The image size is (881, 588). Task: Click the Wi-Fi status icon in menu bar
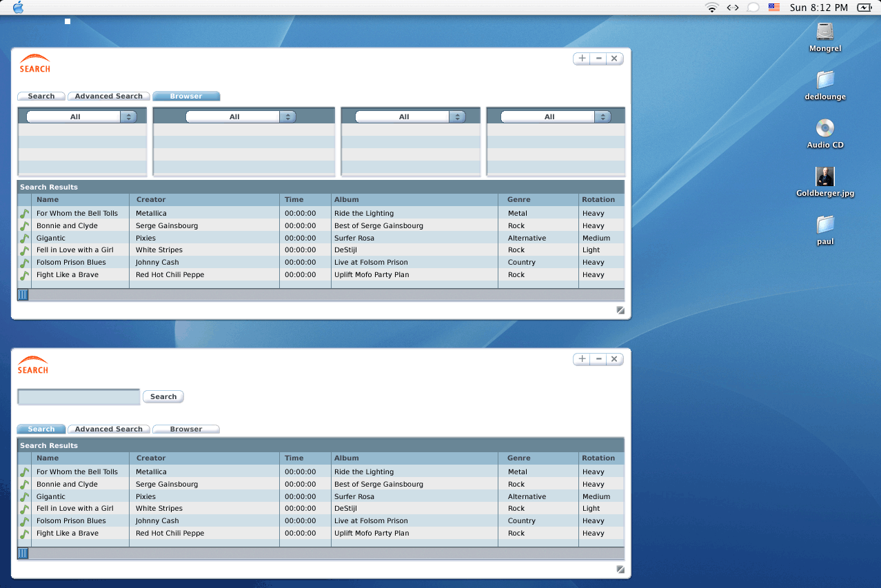coord(711,8)
